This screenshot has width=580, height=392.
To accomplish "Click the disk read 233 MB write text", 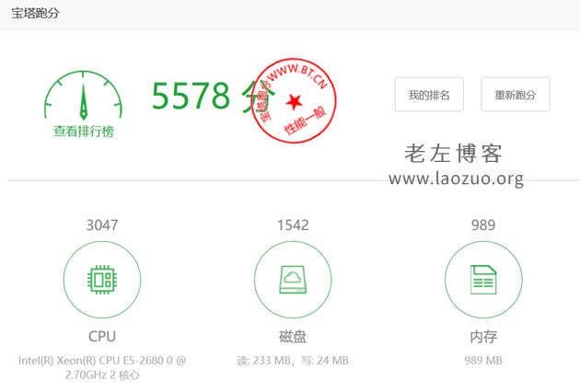I will 292,361.
